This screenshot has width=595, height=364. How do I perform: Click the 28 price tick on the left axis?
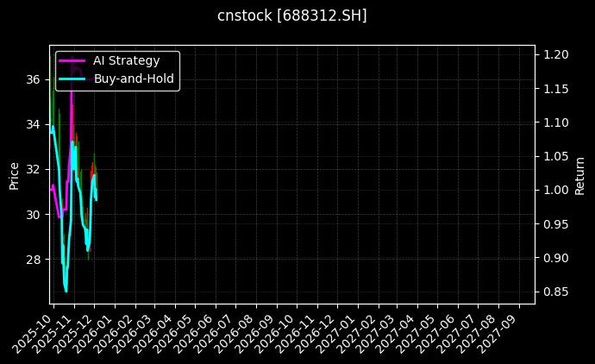point(34,260)
